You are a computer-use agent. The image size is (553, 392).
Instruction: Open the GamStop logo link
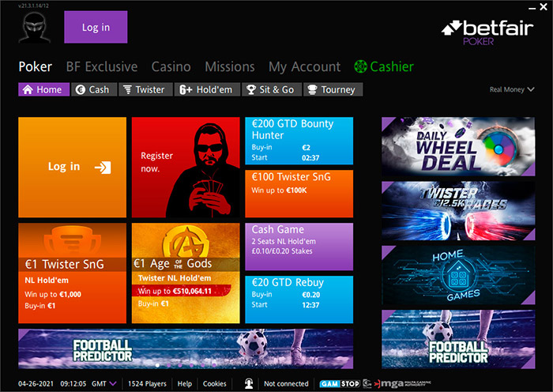pos(339,383)
